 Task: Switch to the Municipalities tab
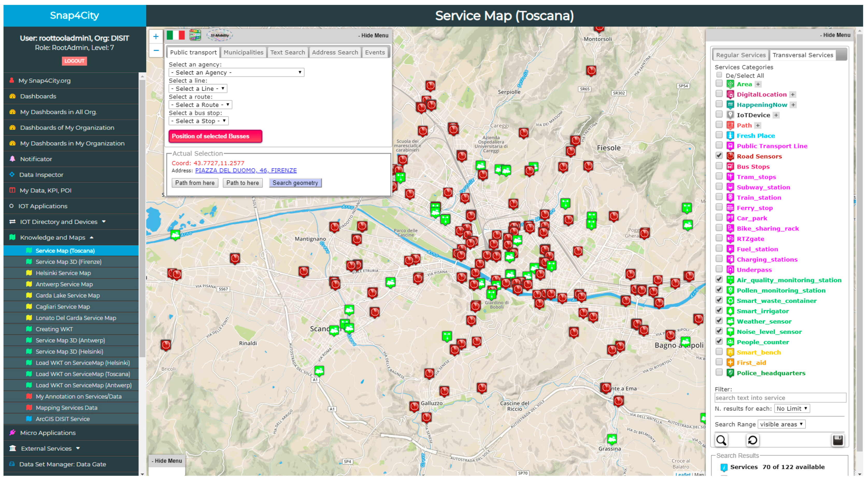[x=243, y=52]
